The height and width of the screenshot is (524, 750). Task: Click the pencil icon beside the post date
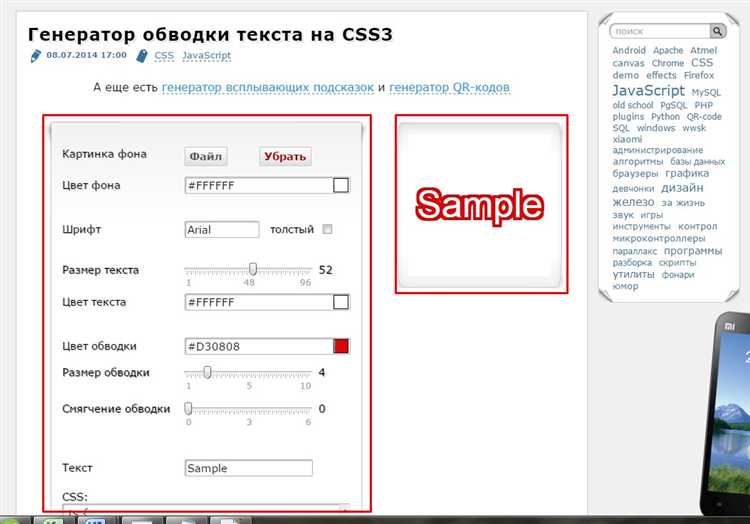pyautogui.click(x=36, y=56)
